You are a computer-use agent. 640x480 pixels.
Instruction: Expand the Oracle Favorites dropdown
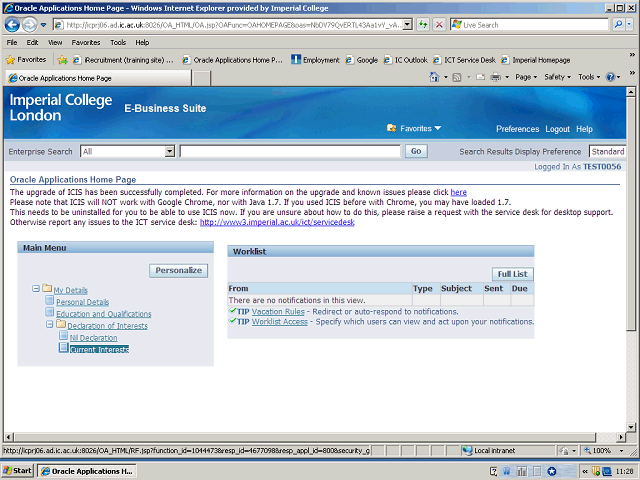tap(437, 128)
